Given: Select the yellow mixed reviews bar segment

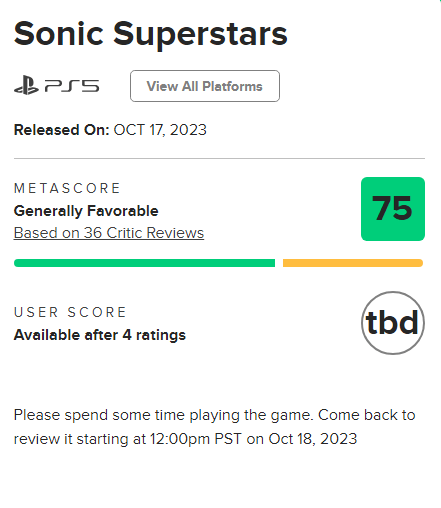Looking at the screenshot, I should point(353,263).
